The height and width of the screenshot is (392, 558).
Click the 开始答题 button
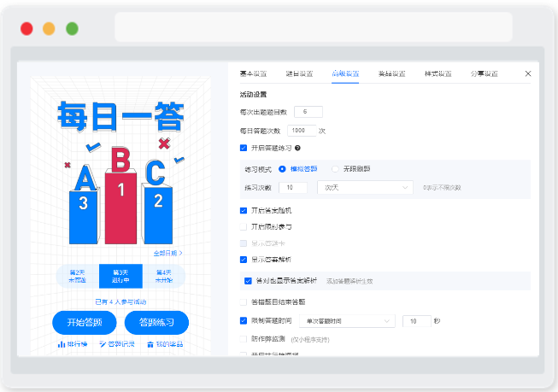tap(85, 323)
